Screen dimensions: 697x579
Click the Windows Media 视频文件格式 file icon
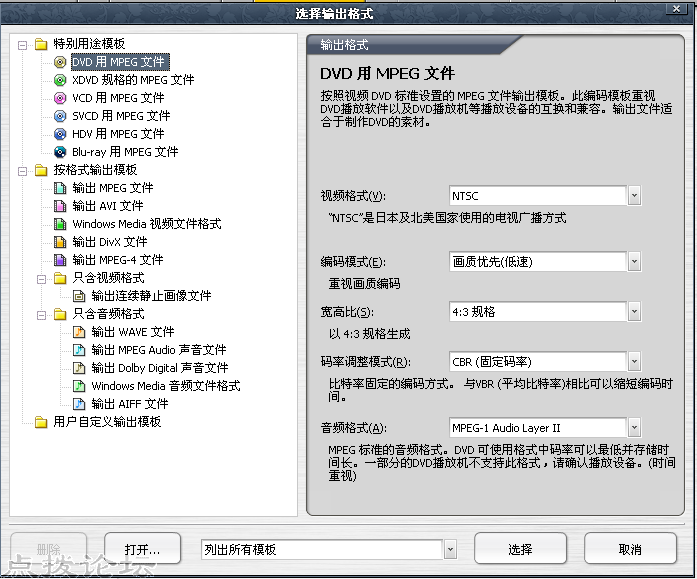(x=60, y=224)
